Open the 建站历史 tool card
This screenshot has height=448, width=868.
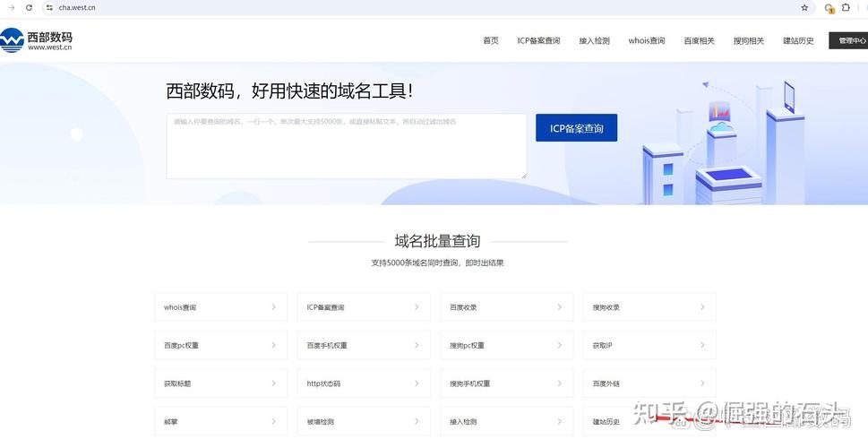tap(649, 421)
